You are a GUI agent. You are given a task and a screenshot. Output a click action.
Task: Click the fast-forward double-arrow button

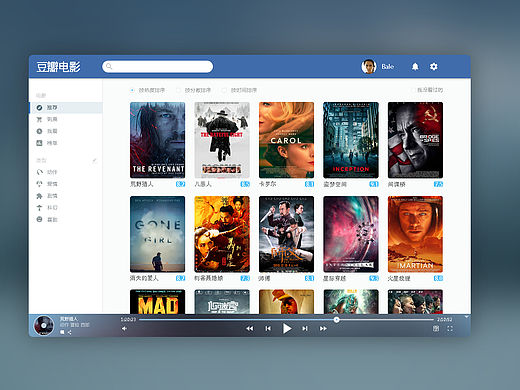click(323, 328)
